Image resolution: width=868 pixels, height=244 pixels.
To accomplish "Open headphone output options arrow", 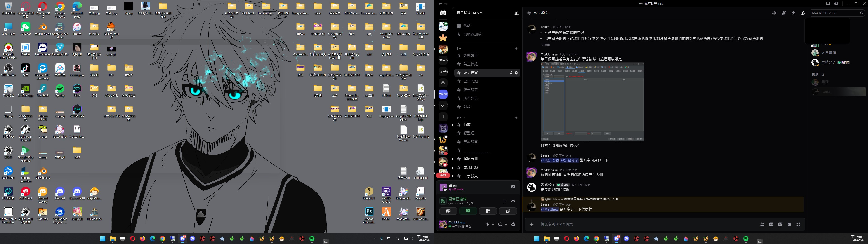I will 506,224.
